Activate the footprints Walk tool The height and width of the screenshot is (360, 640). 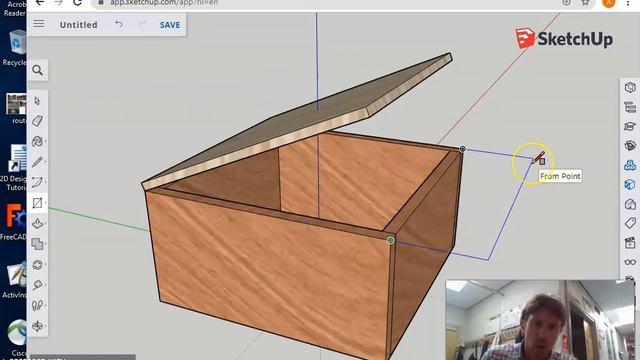(x=38, y=305)
